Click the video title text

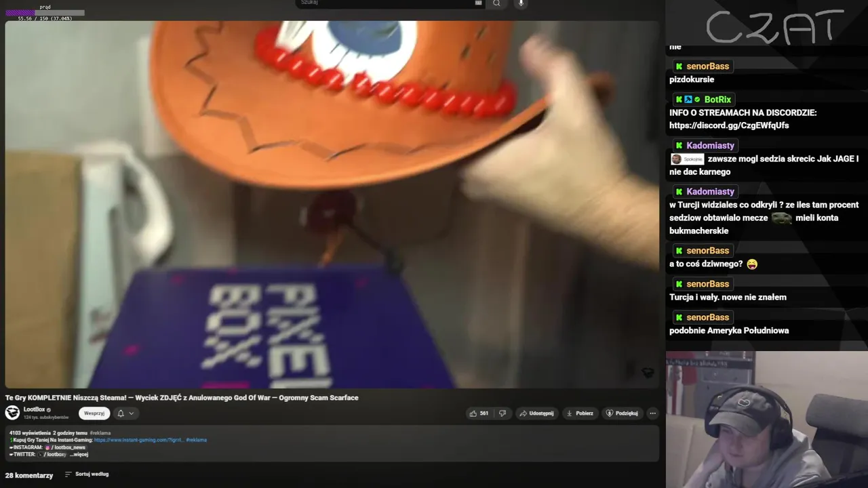pos(182,398)
